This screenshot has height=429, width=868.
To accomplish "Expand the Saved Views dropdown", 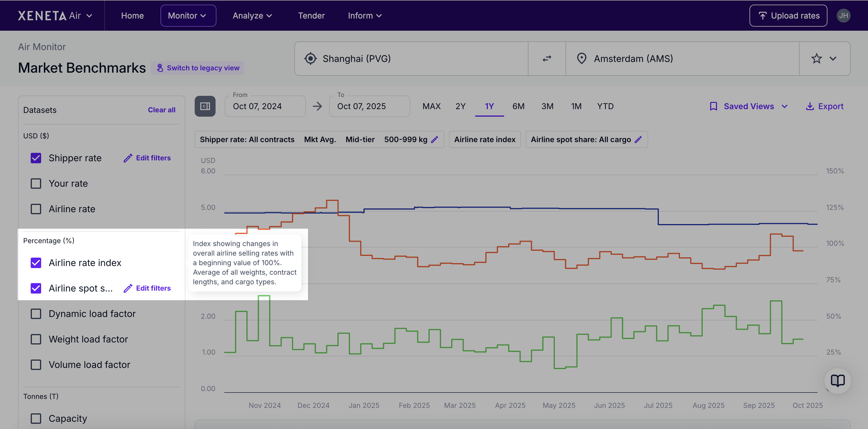I will pyautogui.click(x=748, y=107).
